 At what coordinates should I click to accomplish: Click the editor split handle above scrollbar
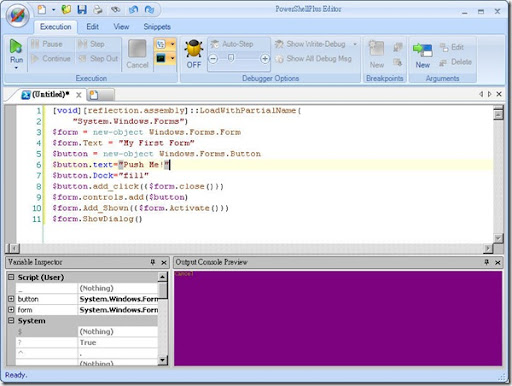pyautogui.click(x=498, y=108)
